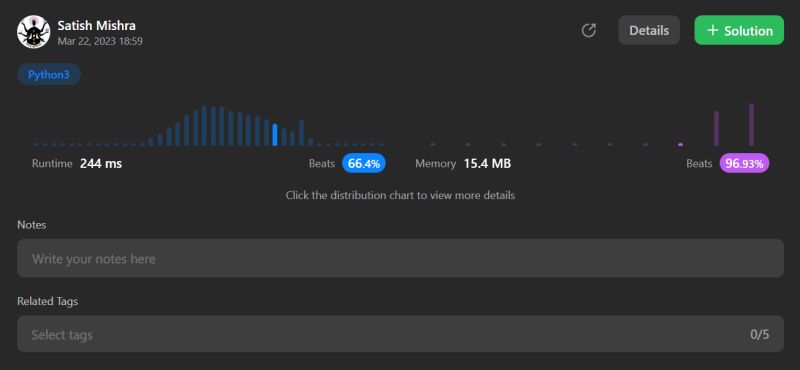Click the tallest bar in runtime chart
This screenshot has height=370, width=800.
(x=204, y=126)
